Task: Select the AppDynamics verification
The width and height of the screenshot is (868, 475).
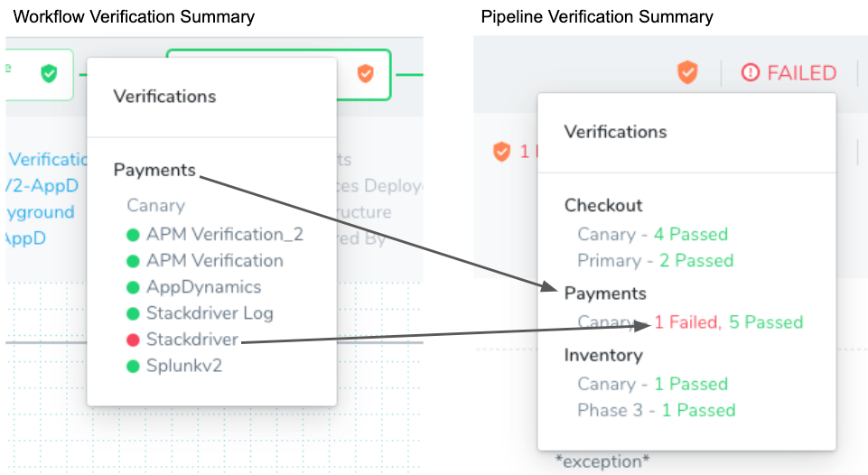Action: click(x=204, y=287)
